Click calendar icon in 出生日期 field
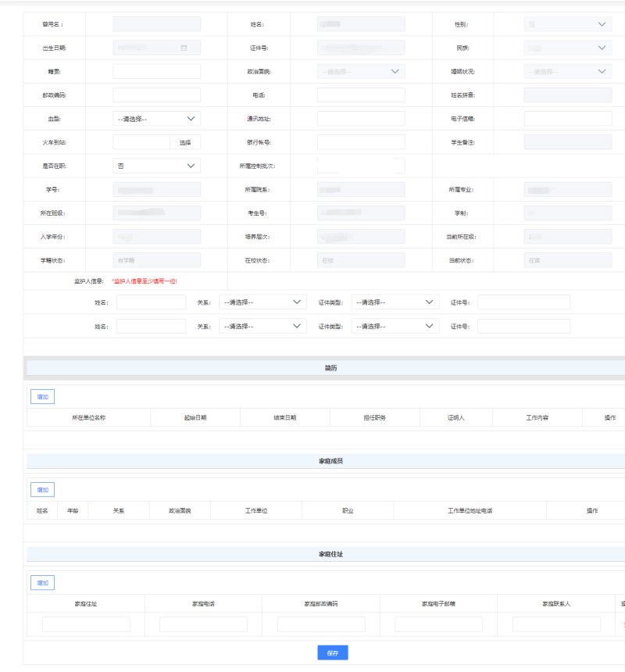625x672 pixels. click(184, 48)
